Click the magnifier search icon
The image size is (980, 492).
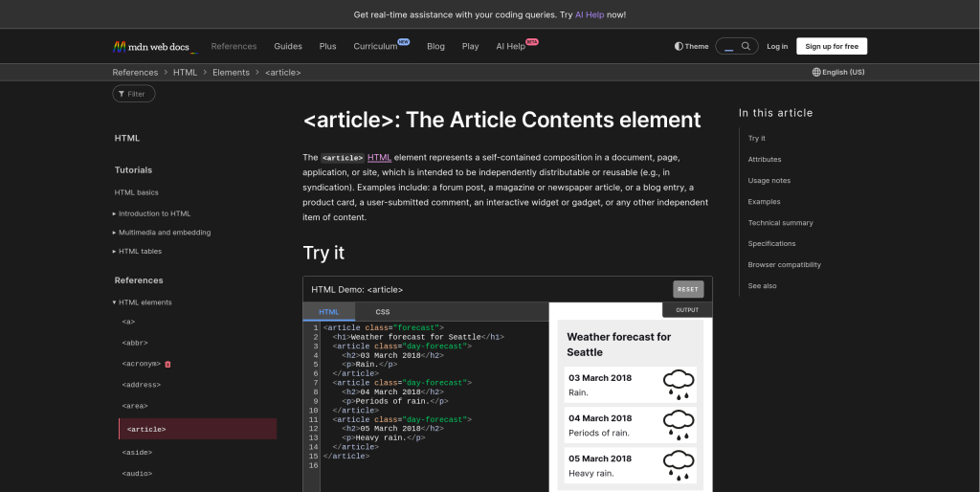tap(746, 46)
